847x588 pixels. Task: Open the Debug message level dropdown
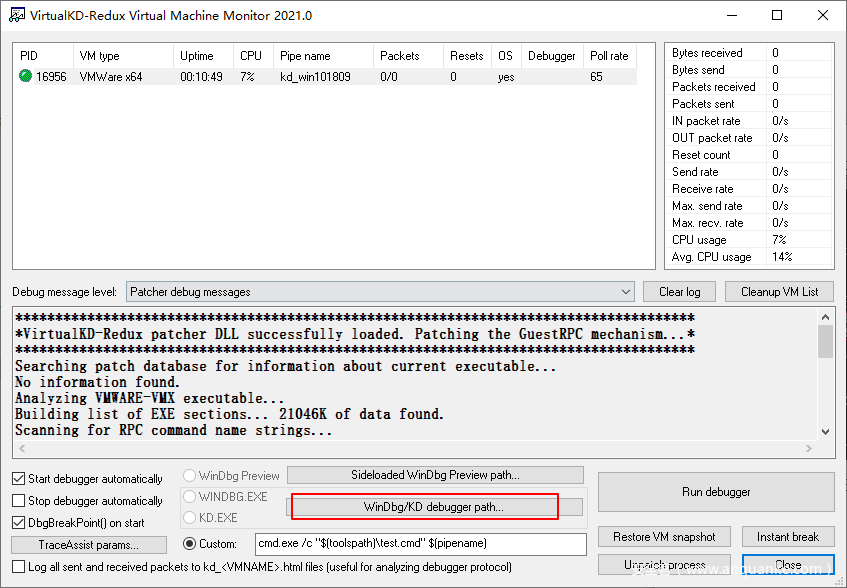click(380, 292)
